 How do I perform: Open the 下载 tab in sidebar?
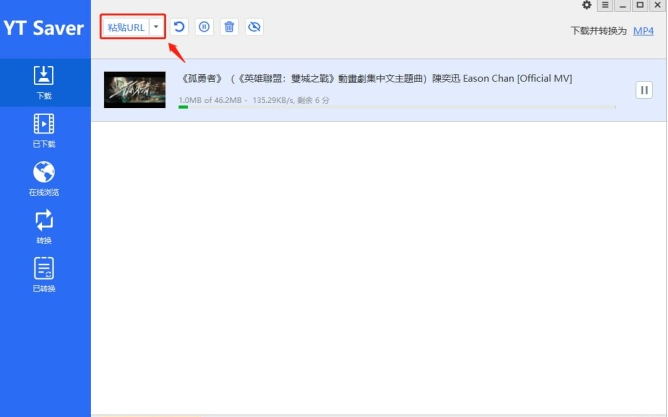coord(44,82)
